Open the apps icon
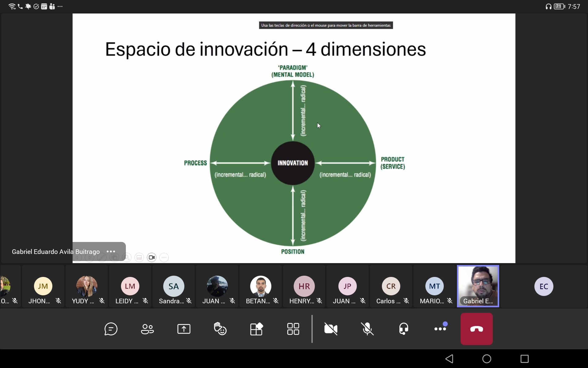Viewport: 588px width, 368px height. [257, 329]
